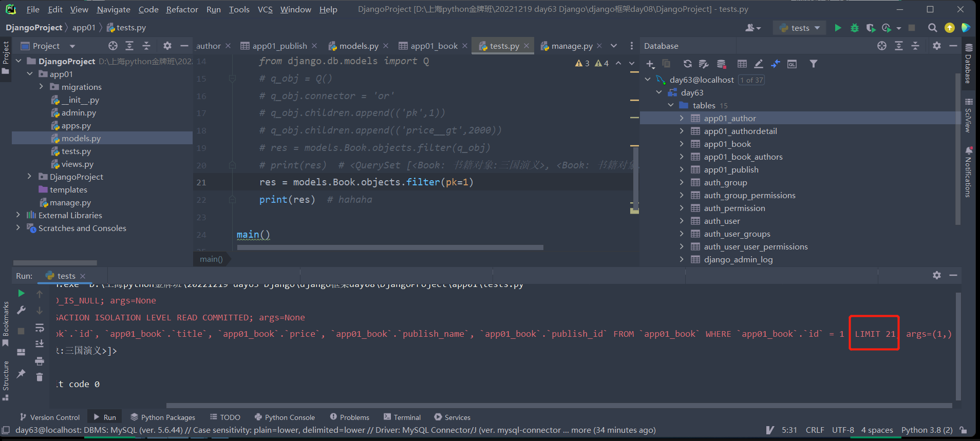Select auth_user table in Database tree

[722, 221]
